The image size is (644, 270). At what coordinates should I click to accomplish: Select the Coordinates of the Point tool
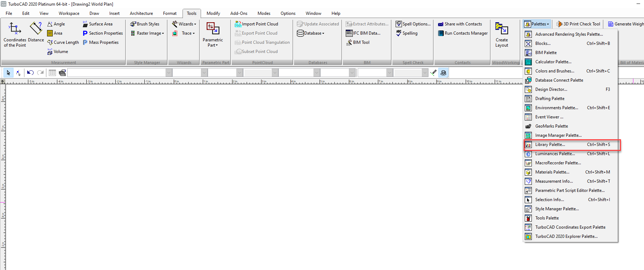[15, 34]
